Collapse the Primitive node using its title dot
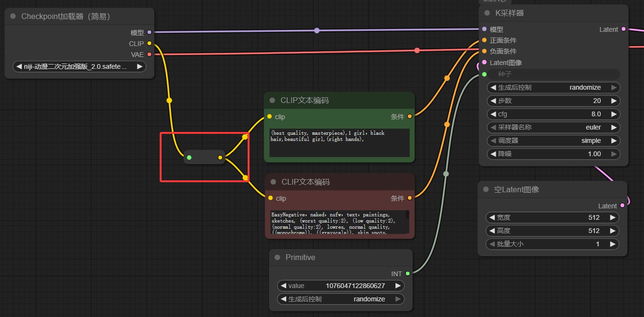Viewport: 644px width, 317px height. (x=277, y=258)
